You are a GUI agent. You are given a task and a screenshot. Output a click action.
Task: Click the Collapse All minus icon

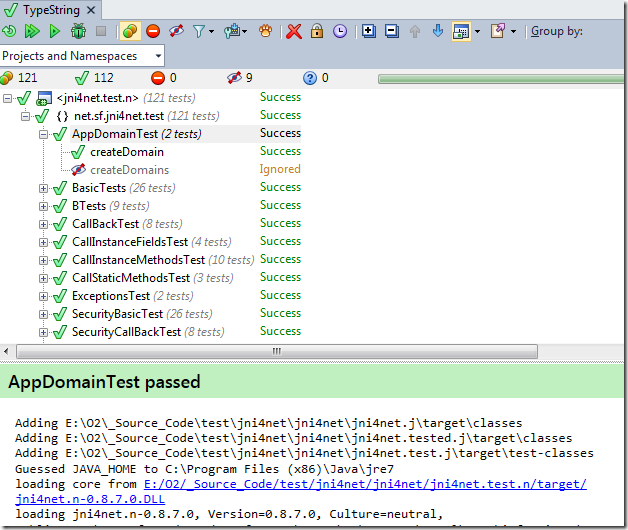coord(391,32)
